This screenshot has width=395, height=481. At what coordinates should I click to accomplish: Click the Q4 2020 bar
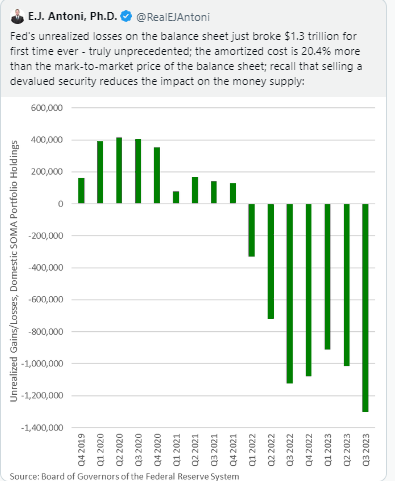(x=157, y=175)
